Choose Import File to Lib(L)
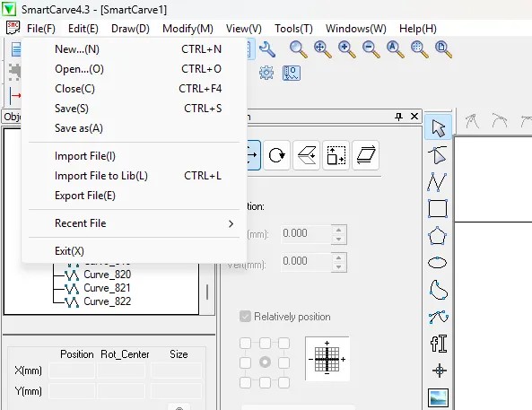 (x=134, y=176)
